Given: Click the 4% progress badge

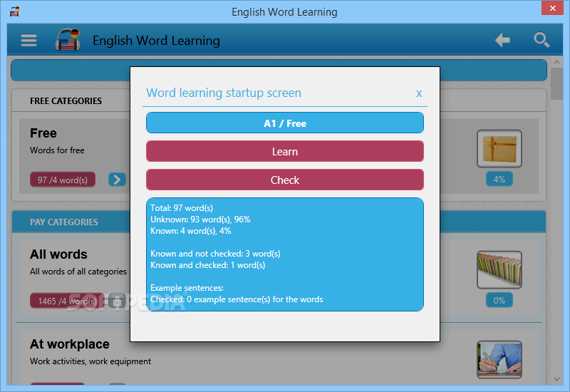Looking at the screenshot, I should pos(499,180).
